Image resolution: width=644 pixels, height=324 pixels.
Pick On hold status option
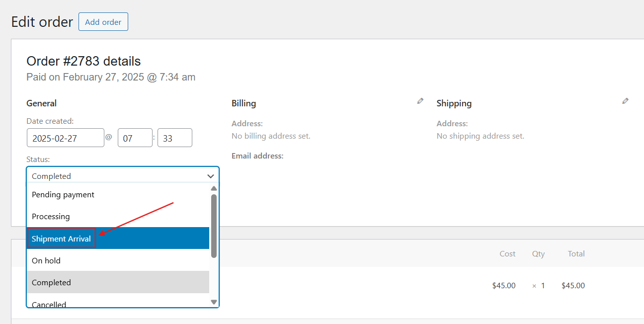click(118, 260)
